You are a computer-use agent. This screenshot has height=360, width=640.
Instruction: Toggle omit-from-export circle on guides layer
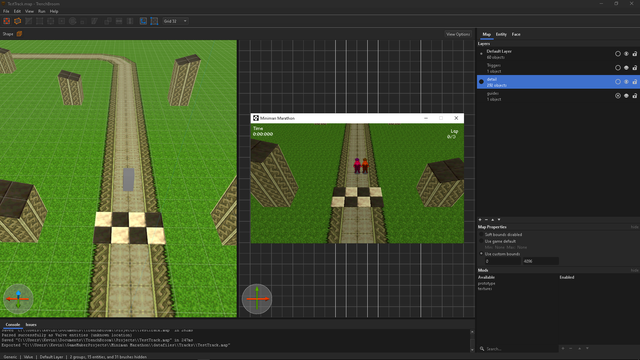(x=618, y=96)
